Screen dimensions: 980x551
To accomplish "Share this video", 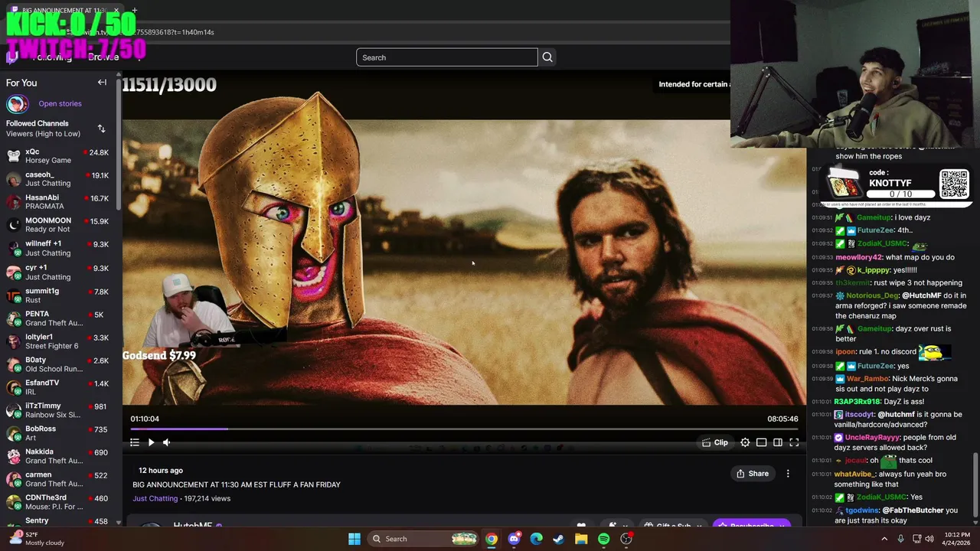I will 752,474.
